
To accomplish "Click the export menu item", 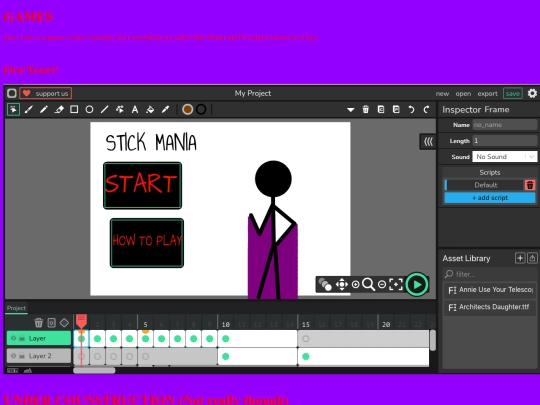I will (x=487, y=94).
